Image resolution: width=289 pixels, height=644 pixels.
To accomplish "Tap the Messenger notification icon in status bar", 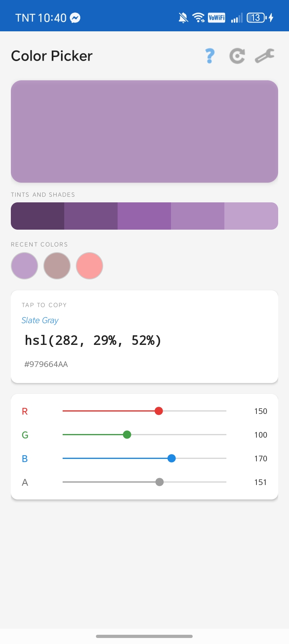I will (x=75, y=18).
